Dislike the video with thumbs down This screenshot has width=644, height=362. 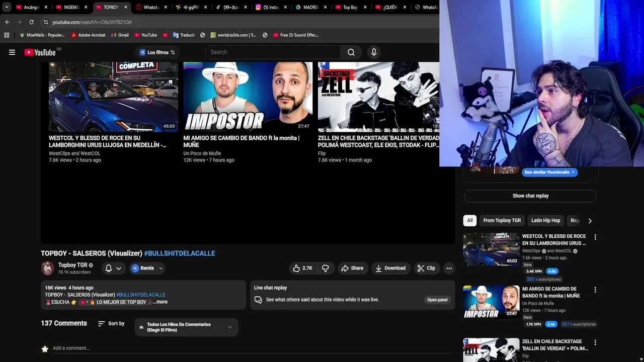[326, 268]
